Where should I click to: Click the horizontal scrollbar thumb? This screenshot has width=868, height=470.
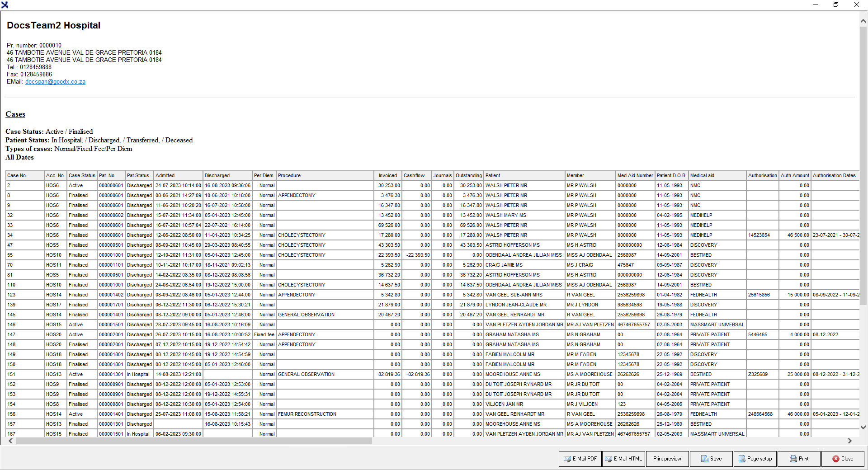click(193, 441)
